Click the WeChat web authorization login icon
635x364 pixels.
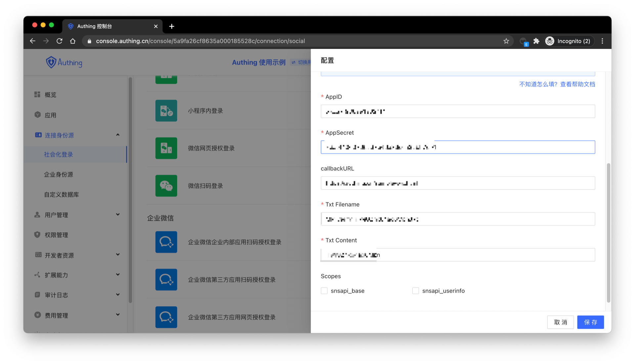click(166, 148)
